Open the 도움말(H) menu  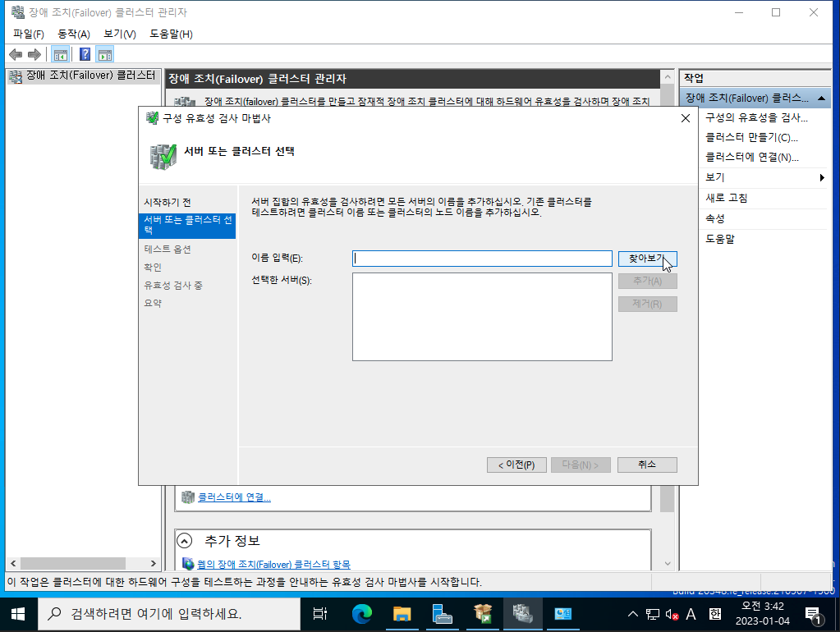[x=171, y=34]
